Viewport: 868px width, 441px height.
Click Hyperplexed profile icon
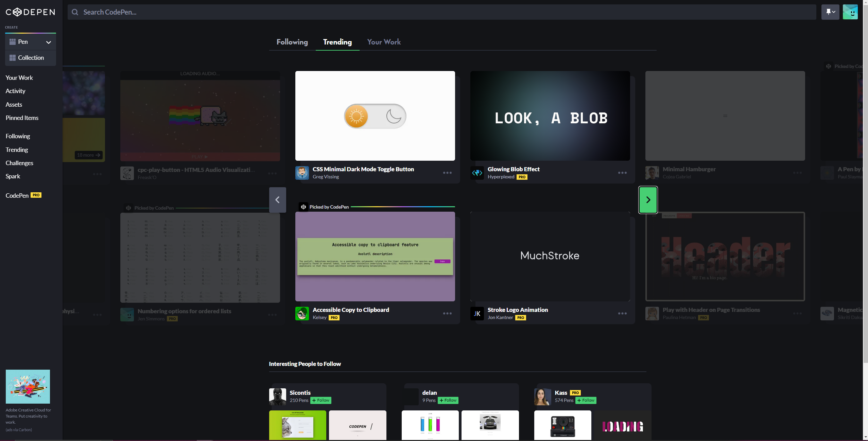[477, 173]
